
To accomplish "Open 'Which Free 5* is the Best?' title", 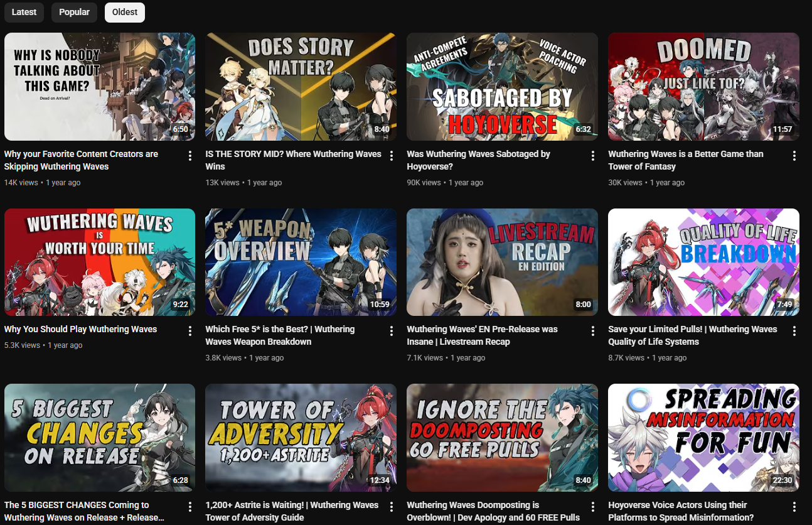I will pyautogui.click(x=280, y=335).
